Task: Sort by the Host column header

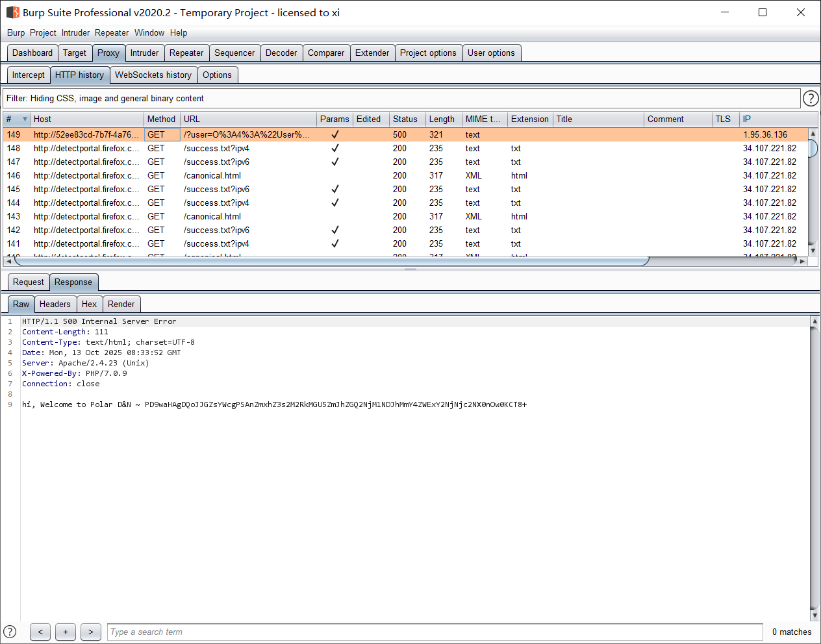Action: point(87,119)
